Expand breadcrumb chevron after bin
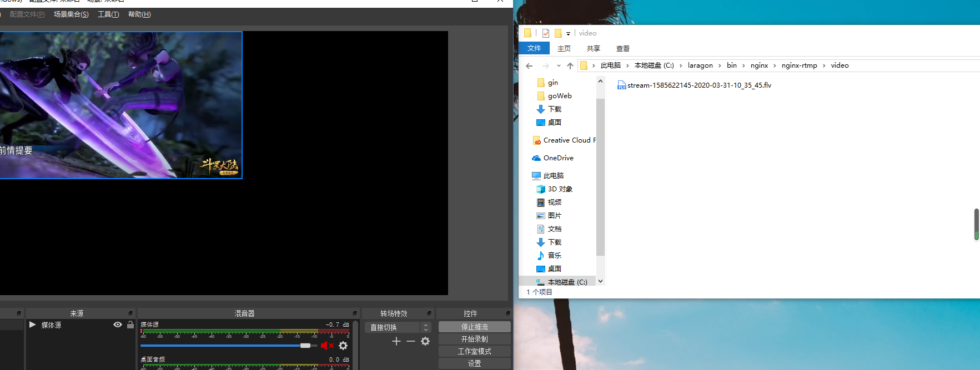The height and width of the screenshot is (370, 980). 743,65
